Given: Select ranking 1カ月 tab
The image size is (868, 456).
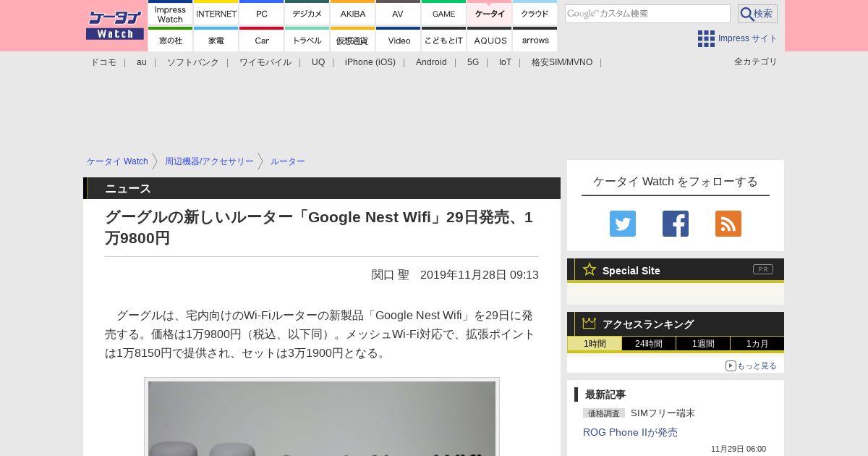Looking at the screenshot, I should (x=757, y=344).
